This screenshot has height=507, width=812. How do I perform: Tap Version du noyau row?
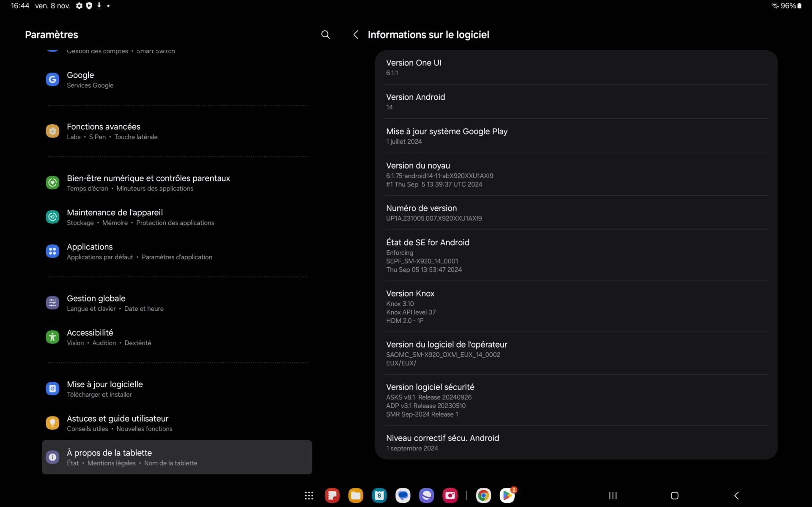576,174
